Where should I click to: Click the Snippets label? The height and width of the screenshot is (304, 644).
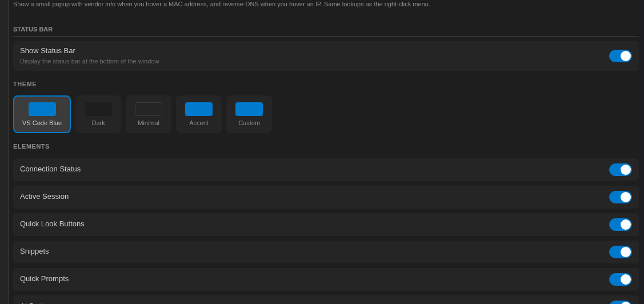(x=34, y=251)
